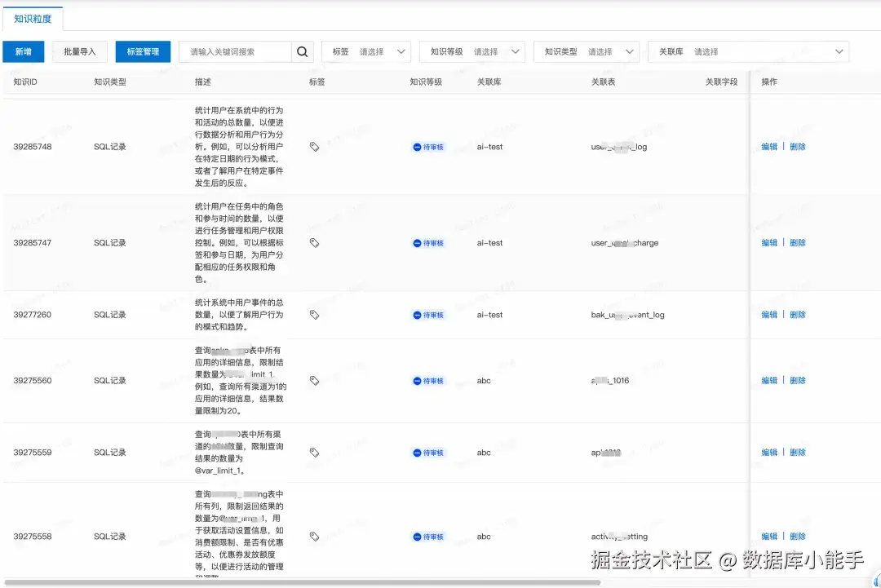Switch to the 知识粒度 tab
The image size is (881, 588).
[x=33, y=19]
